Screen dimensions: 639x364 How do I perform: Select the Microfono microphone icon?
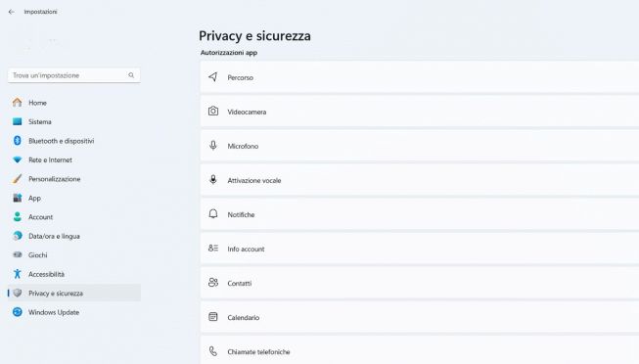click(x=213, y=146)
